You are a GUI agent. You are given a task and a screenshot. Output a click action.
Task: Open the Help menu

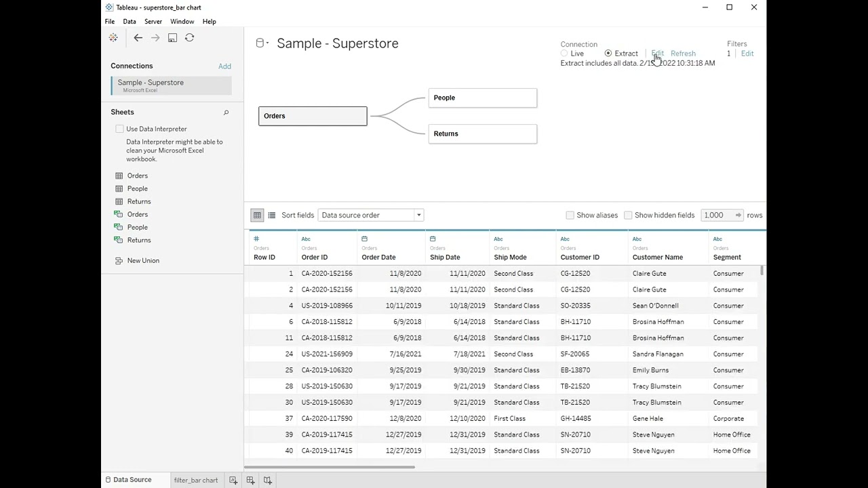tap(209, 22)
